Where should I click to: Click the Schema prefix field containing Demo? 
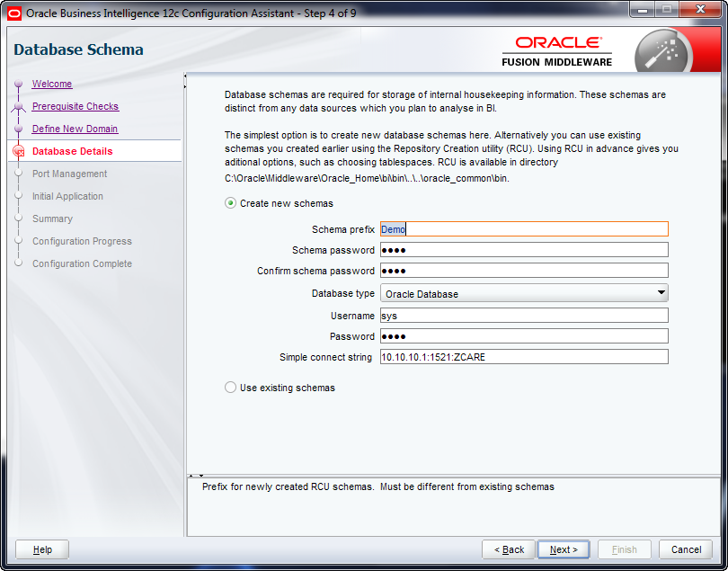click(x=524, y=228)
